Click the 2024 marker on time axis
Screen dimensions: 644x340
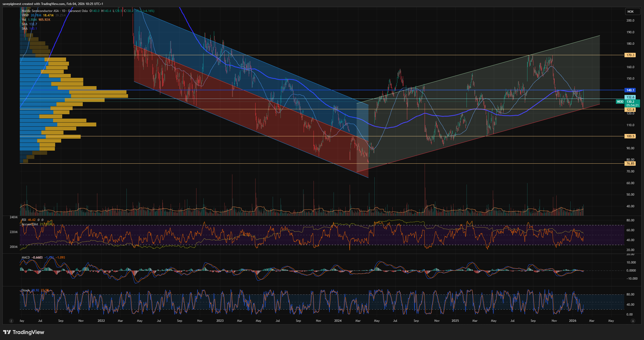[x=338, y=321]
